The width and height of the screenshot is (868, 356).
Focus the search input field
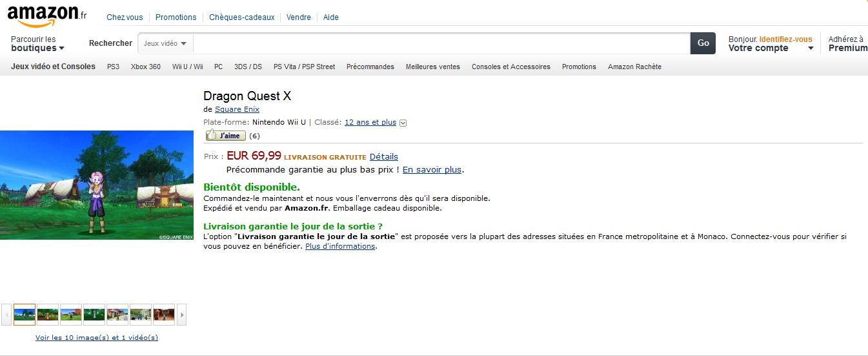[441, 43]
